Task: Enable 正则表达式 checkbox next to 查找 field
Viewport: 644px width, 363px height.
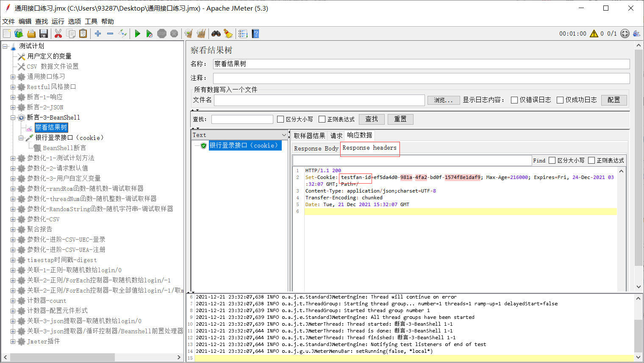Action: coord(322,119)
